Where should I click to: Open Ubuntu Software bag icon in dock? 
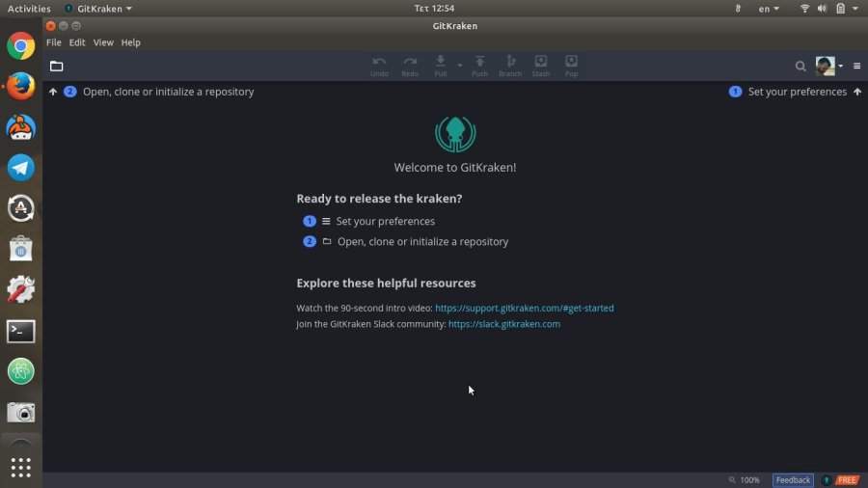(21, 249)
